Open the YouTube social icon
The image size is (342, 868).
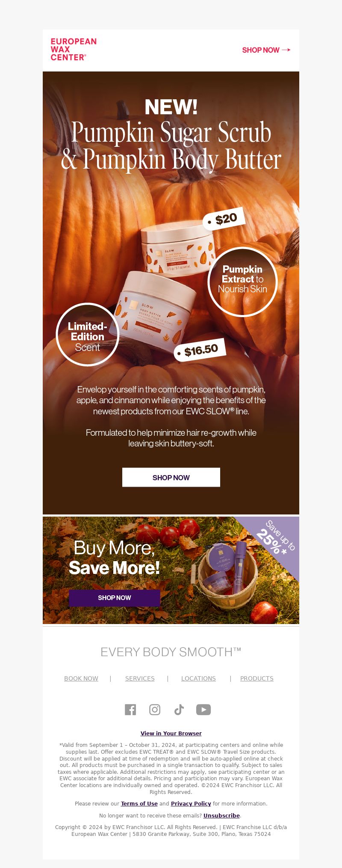click(203, 710)
